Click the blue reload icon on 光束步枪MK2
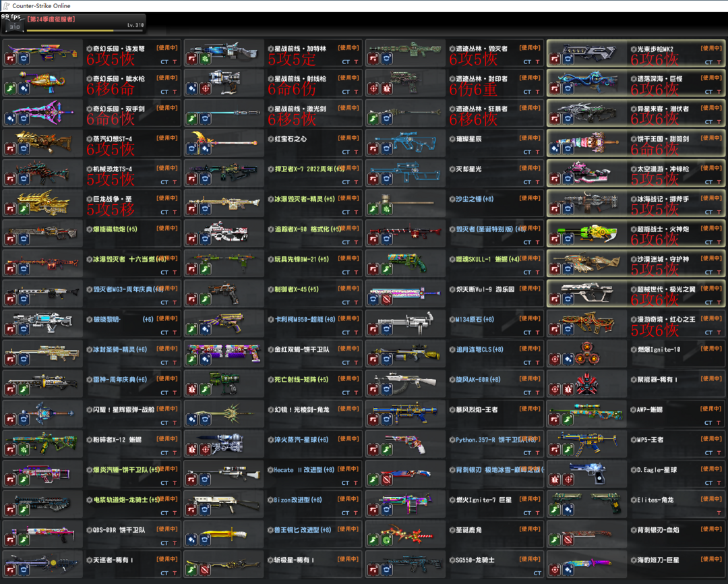 567,59
